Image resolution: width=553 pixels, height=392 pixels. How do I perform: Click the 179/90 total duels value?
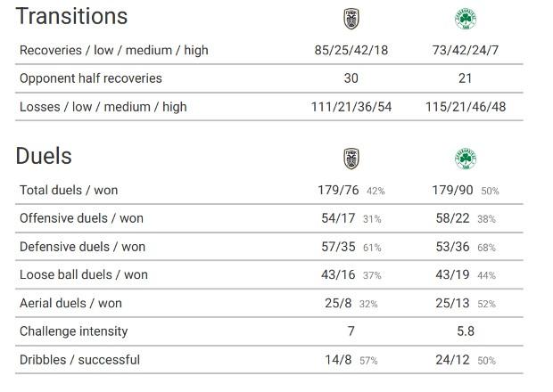point(452,190)
